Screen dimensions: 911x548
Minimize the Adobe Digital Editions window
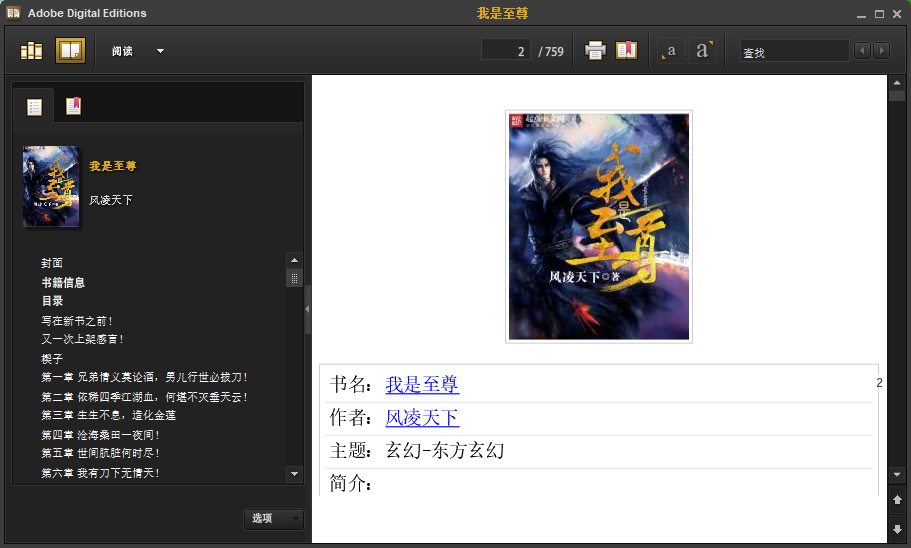pyautogui.click(x=861, y=14)
